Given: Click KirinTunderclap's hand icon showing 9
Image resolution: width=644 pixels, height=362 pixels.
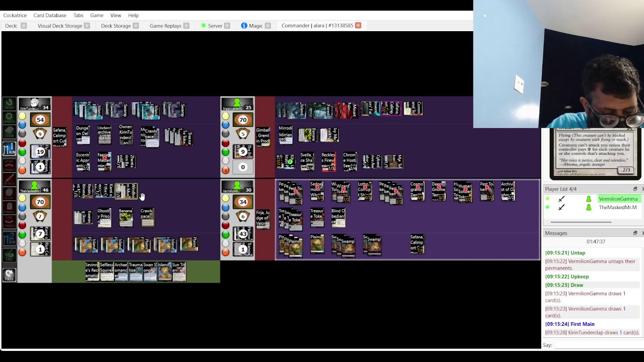Looking at the screenshot, I should tap(40, 135).
